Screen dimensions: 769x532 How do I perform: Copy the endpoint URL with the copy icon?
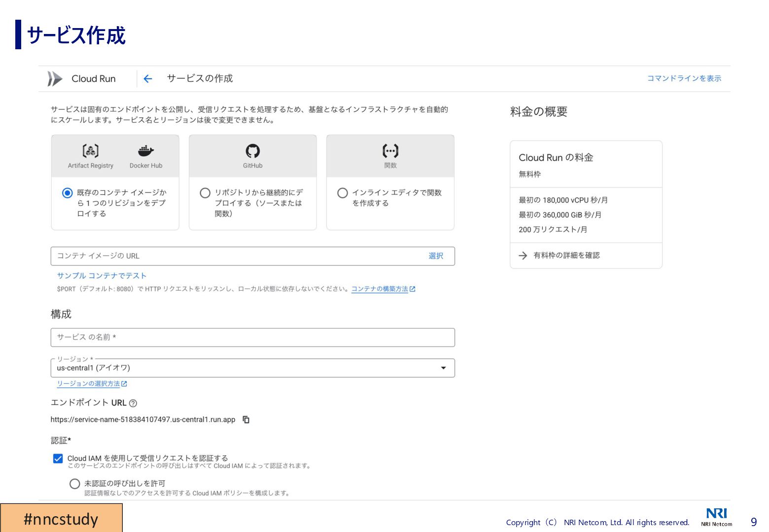click(x=246, y=420)
